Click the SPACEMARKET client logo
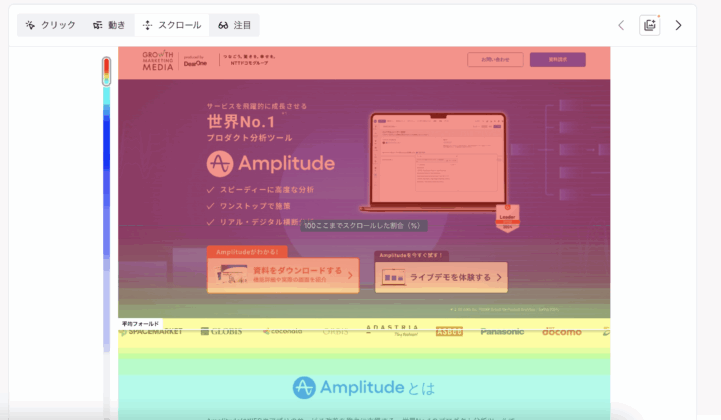 [x=151, y=331]
